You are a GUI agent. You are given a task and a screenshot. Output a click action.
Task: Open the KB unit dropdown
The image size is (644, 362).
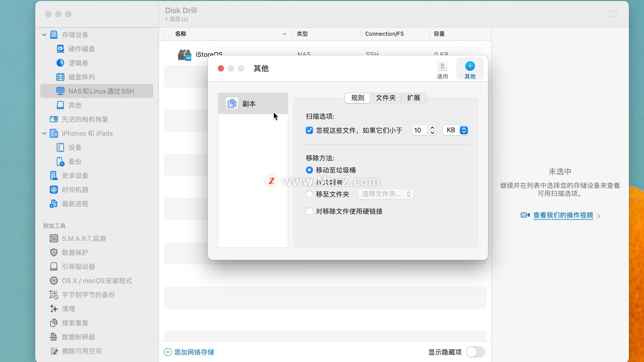point(455,130)
